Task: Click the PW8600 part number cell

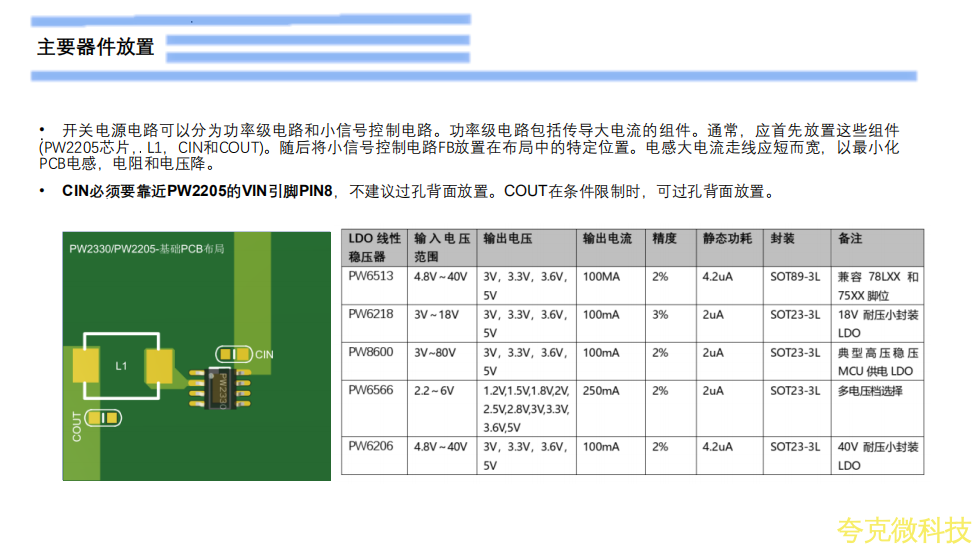Action: pos(371,353)
